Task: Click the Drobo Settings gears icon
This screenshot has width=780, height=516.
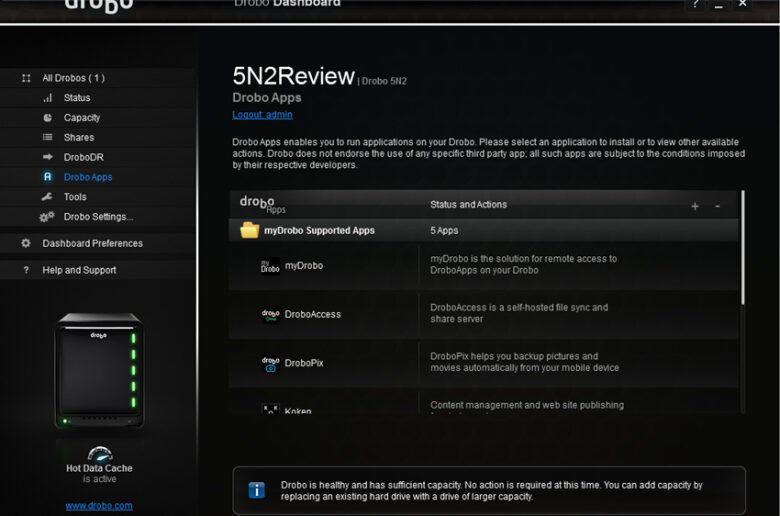Action: click(x=47, y=217)
